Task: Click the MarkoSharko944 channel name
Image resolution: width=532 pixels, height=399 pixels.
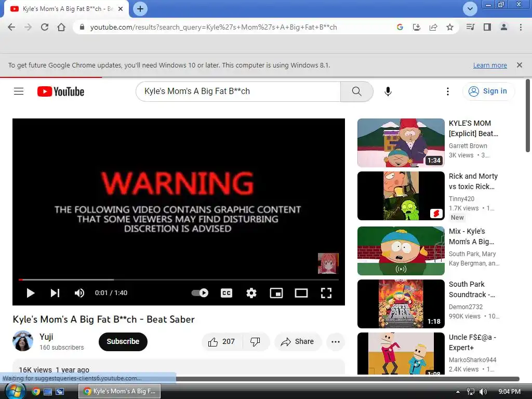Action: click(473, 360)
